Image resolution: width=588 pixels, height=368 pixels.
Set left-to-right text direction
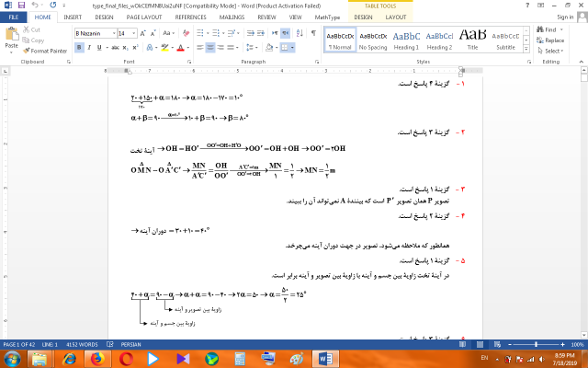pyautogui.click(x=275, y=33)
